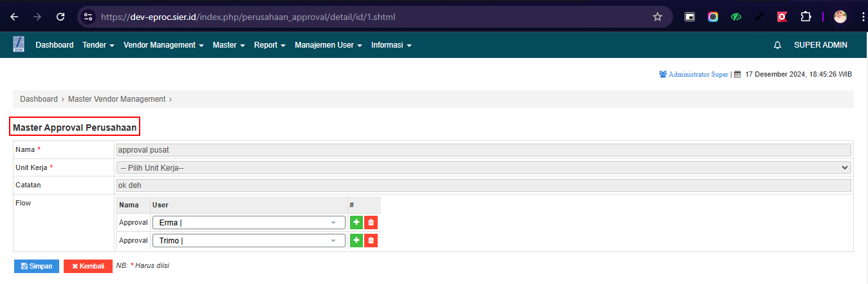
Task: Go back to the previous browser page
Action: (14, 17)
